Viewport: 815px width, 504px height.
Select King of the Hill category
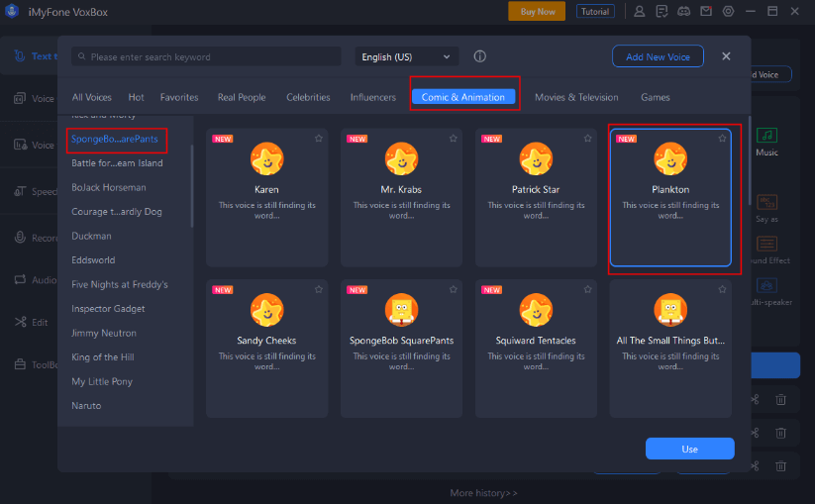pos(103,357)
